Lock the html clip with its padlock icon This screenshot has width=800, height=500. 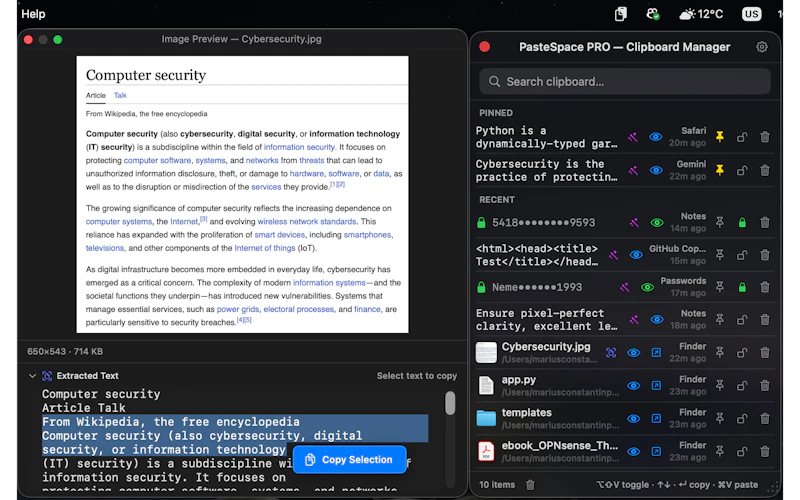click(x=742, y=255)
